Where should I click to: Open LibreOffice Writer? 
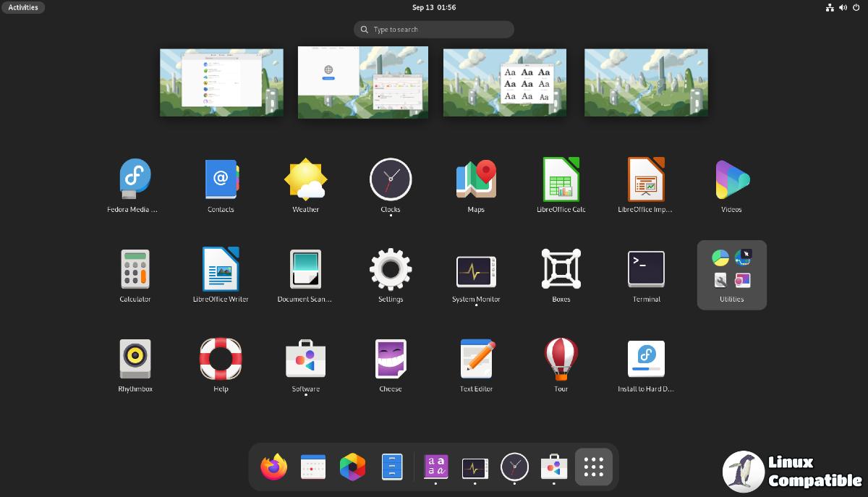(x=220, y=268)
